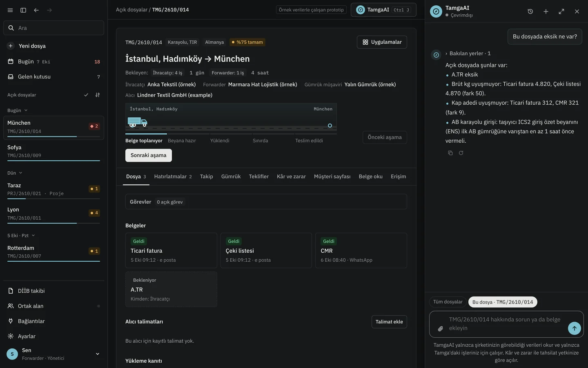Expand the TamgaAI panel to full size
Image resolution: width=588 pixels, height=368 pixels.
click(561, 11)
